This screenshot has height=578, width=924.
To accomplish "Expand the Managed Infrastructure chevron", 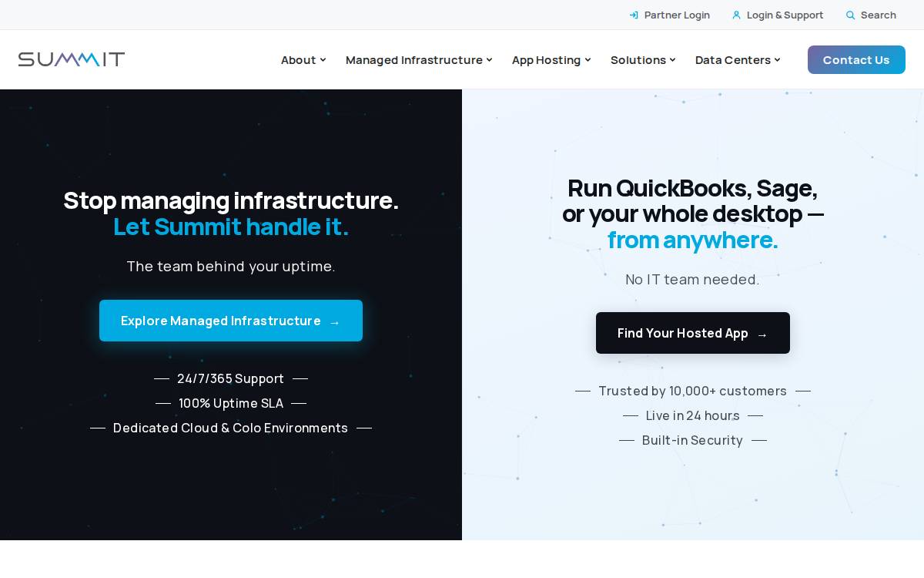I will (x=489, y=59).
